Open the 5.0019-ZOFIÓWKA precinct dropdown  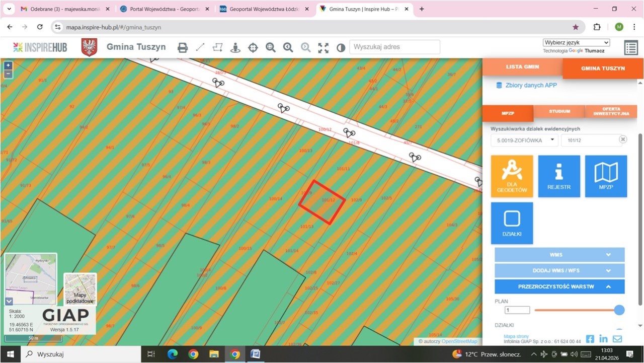tap(524, 140)
